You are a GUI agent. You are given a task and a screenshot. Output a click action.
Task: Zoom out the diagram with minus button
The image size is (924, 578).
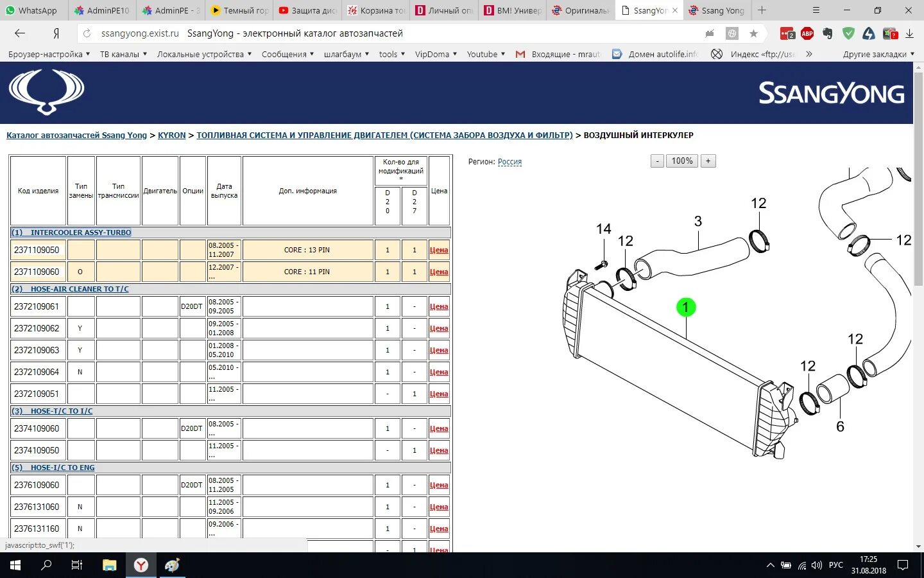(x=657, y=161)
